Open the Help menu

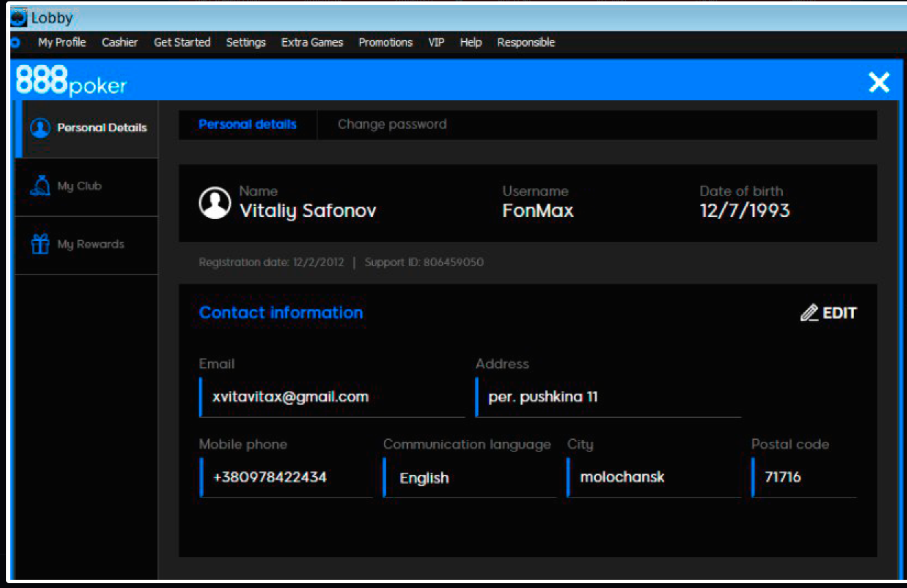(471, 43)
